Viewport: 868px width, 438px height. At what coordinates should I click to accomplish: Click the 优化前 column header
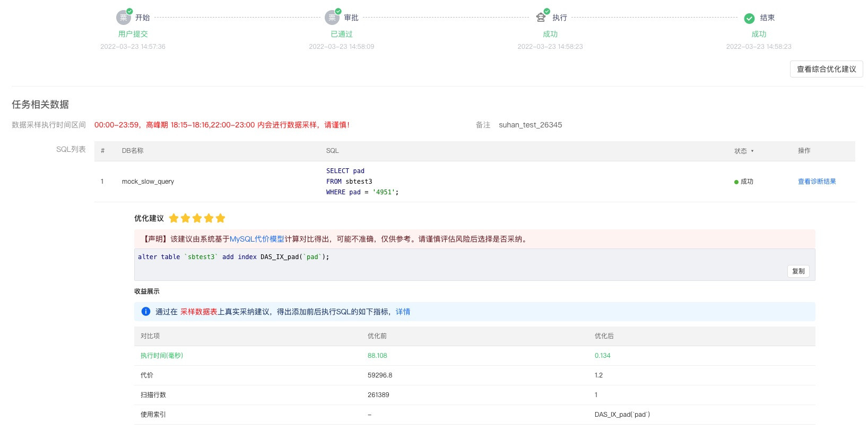tap(377, 336)
